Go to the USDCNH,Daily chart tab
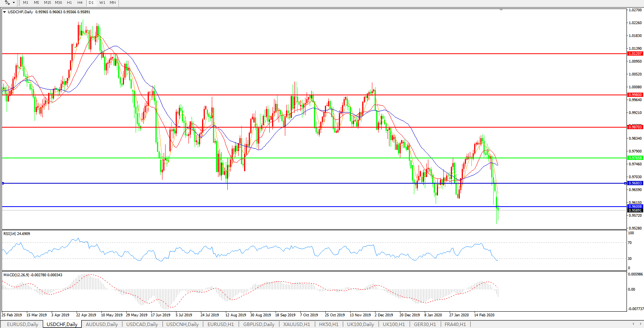 (182, 324)
